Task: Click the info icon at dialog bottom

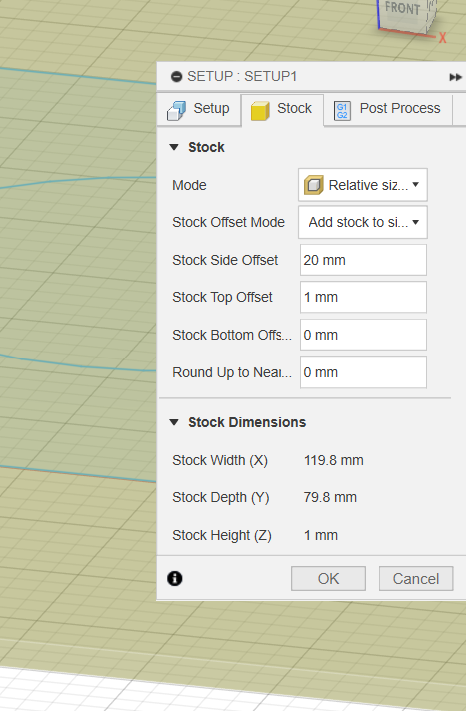Action: (x=175, y=579)
